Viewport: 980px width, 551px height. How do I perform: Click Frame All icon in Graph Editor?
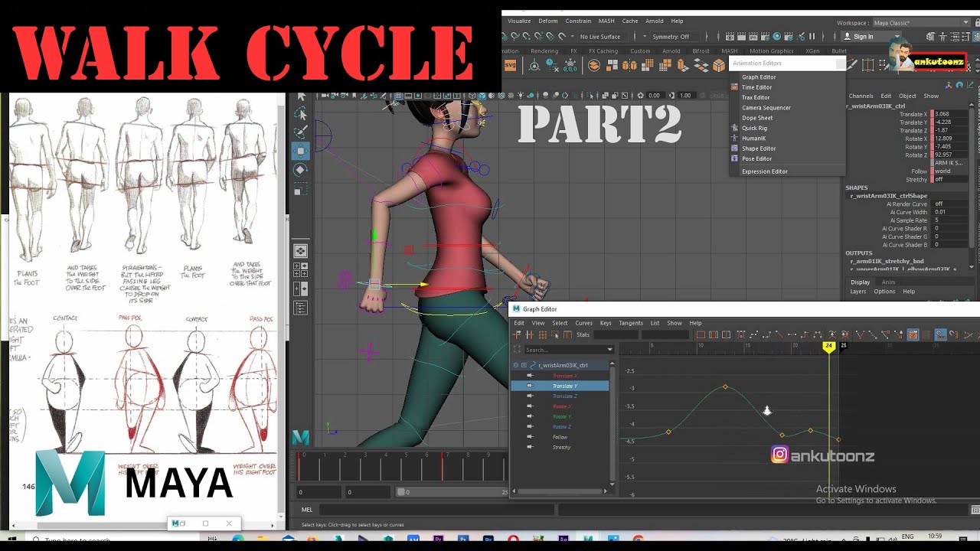coord(701,334)
